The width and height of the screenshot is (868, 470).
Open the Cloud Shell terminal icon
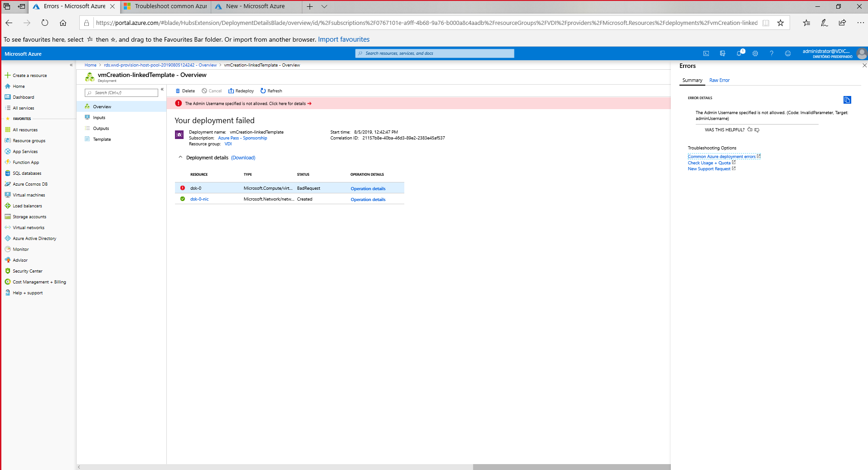tap(706, 53)
